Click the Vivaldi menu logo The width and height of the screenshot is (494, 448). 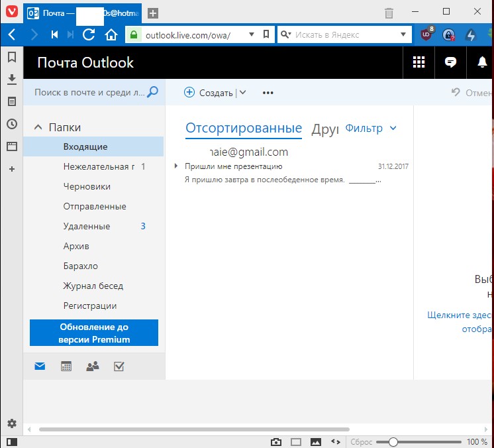[x=12, y=12]
